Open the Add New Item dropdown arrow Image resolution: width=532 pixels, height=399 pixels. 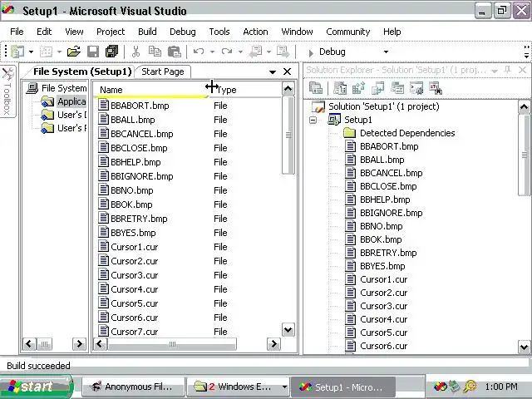click(59, 52)
